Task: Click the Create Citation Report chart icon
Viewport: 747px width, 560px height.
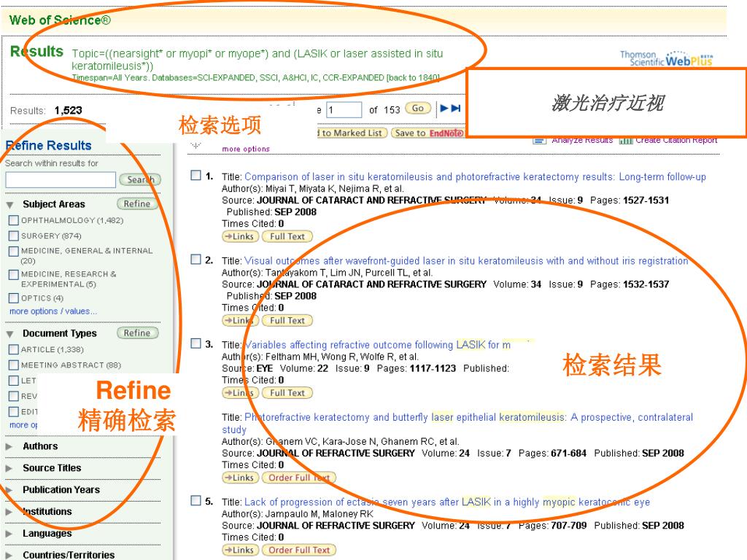Action: pos(626,141)
